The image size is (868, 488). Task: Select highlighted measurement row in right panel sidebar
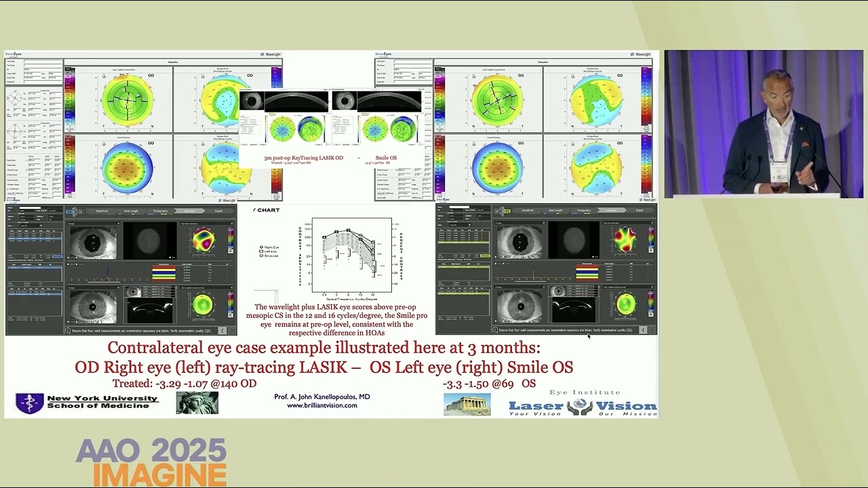pyautogui.click(x=463, y=242)
